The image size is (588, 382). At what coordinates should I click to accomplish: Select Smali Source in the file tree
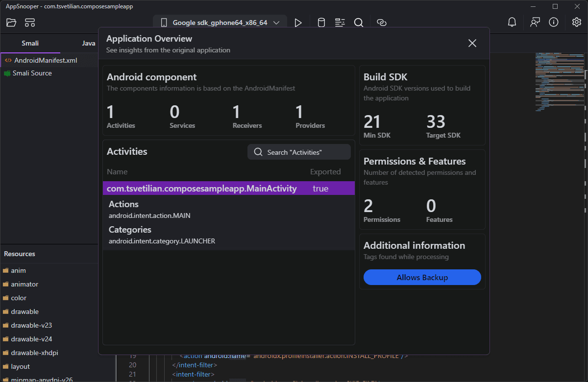32,73
